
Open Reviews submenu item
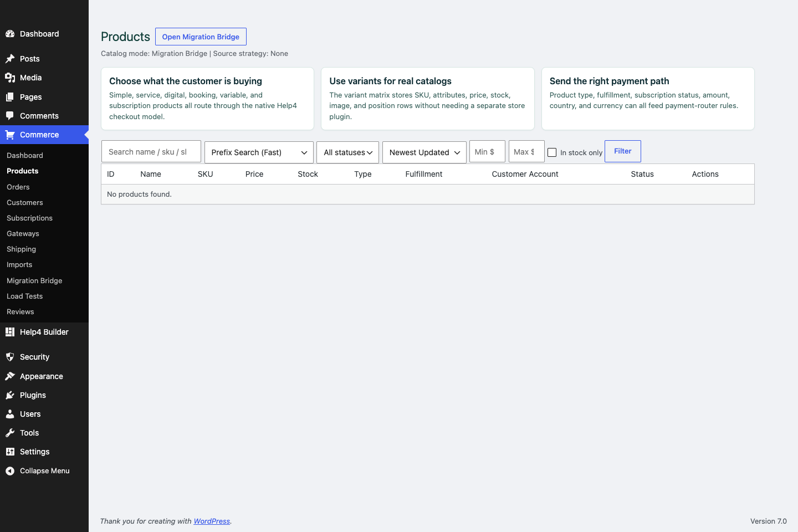(21, 312)
